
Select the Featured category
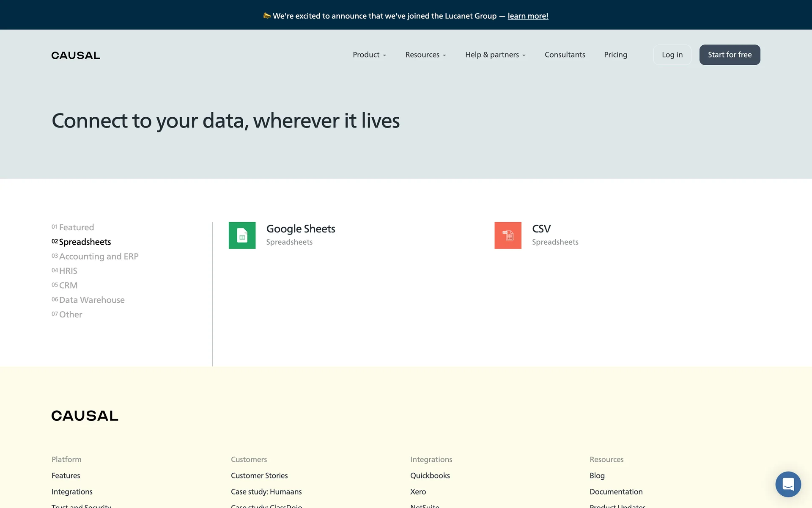[x=76, y=227]
